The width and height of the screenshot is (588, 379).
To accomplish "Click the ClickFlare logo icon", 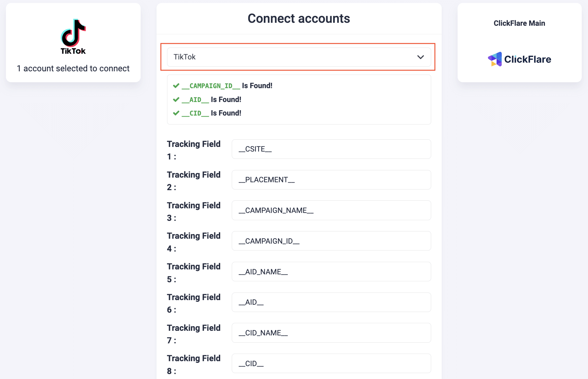I will click(x=519, y=59).
